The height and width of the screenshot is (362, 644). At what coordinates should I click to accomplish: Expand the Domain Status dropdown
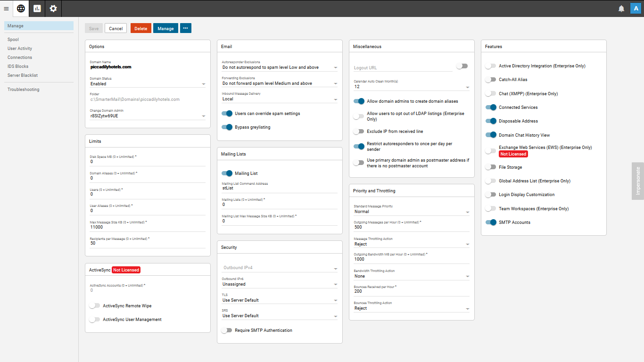[148, 84]
